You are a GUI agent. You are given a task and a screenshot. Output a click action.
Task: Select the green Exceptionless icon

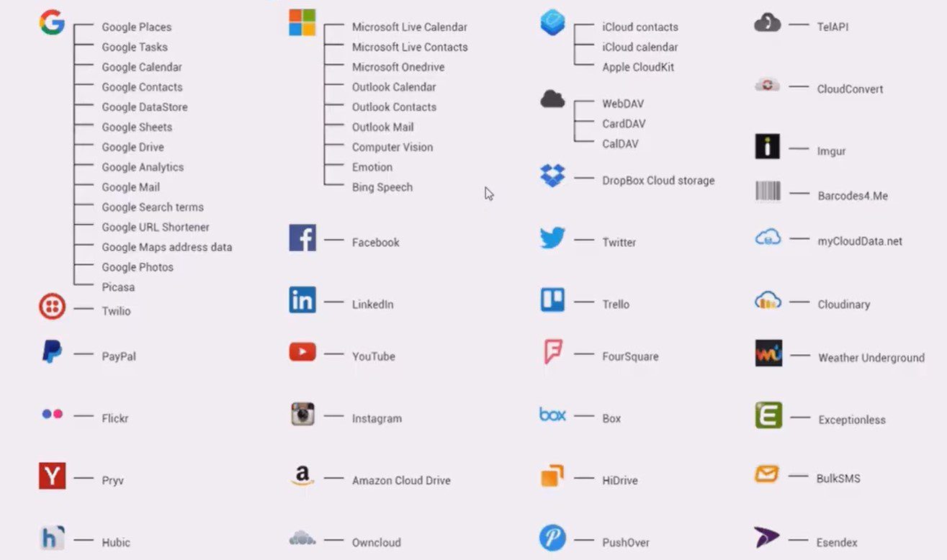[768, 415]
